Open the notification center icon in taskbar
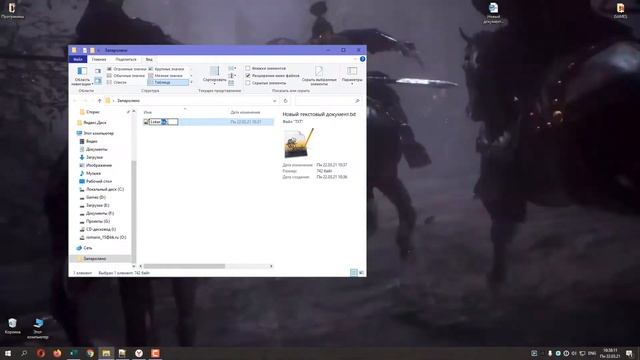 point(629,353)
